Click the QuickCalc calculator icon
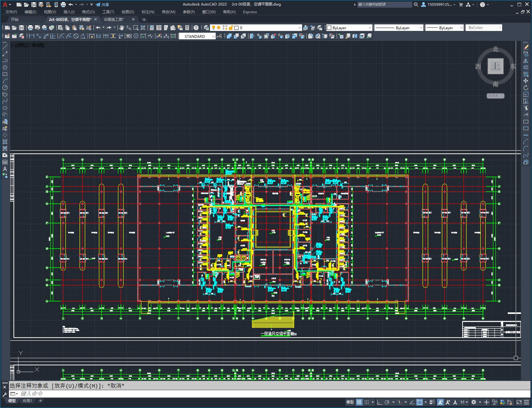The image size is (532, 408). pyautogui.click(x=187, y=28)
